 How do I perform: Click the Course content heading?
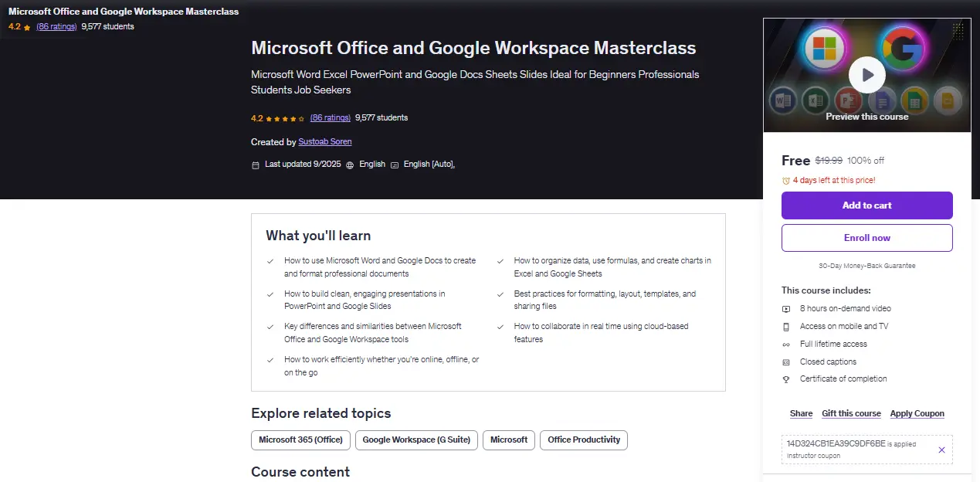click(300, 472)
